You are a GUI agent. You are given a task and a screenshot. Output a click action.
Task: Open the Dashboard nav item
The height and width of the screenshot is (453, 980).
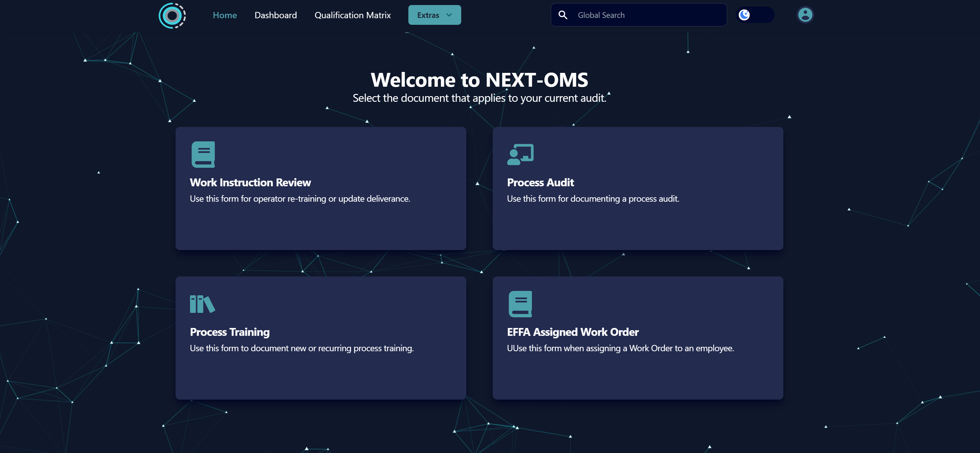click(275, 15)
